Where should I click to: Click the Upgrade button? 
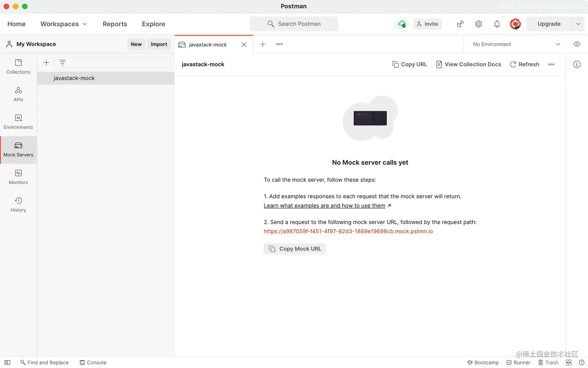pyautogui.click(x=549, y=24)
